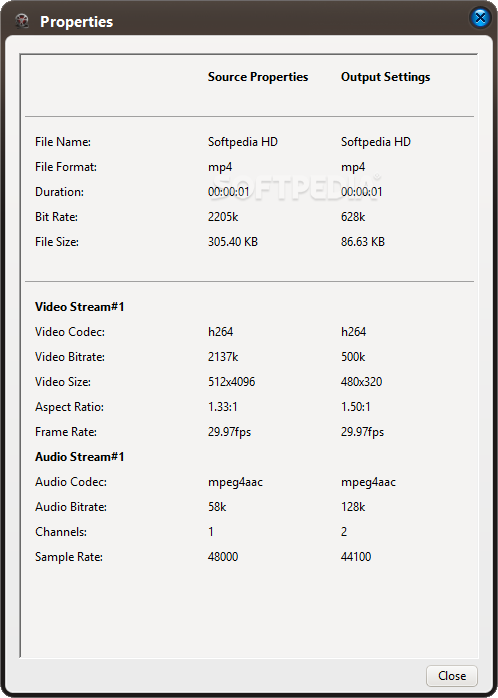The image size is (498, 698).
Task: Click the Properties window title text
Action: click(x=77, y=22)
